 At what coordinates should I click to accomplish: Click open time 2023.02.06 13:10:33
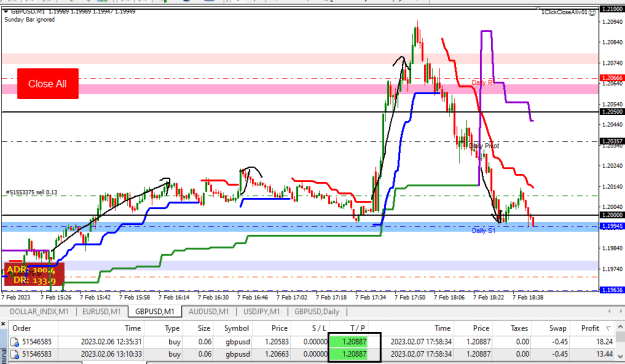coord(111,354)
